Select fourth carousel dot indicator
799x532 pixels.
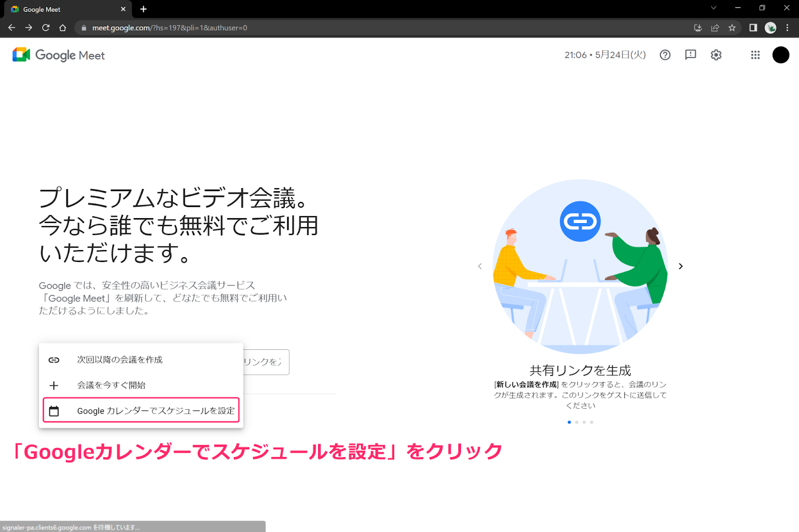tap(592, 422)
